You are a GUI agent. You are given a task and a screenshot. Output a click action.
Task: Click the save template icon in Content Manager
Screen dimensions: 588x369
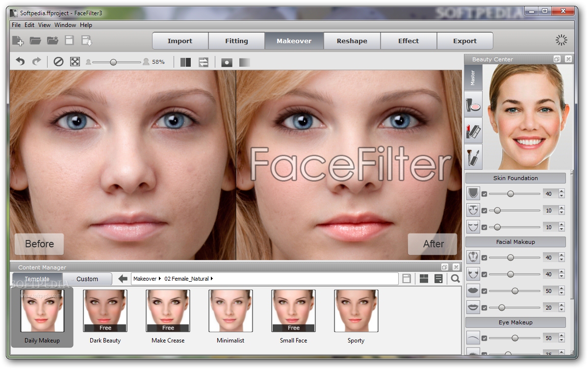point(407,279)
